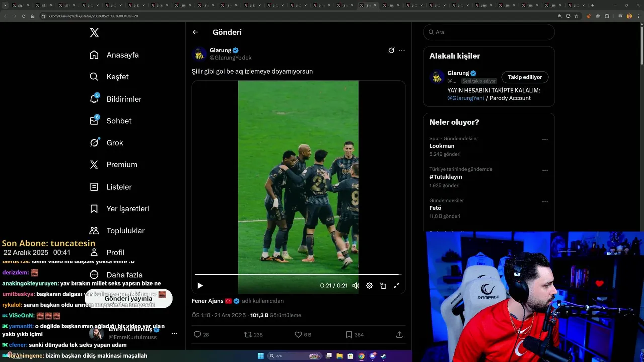644x362 pixels.
Task: Click Gönderi yayınla post button
Action: (128, 298)
